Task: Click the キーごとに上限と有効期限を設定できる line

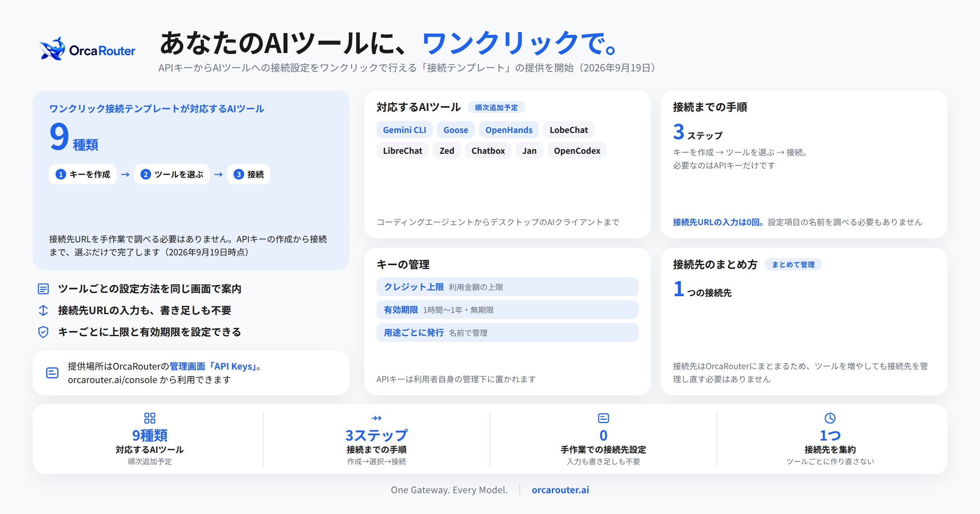Action: (149, 332)
